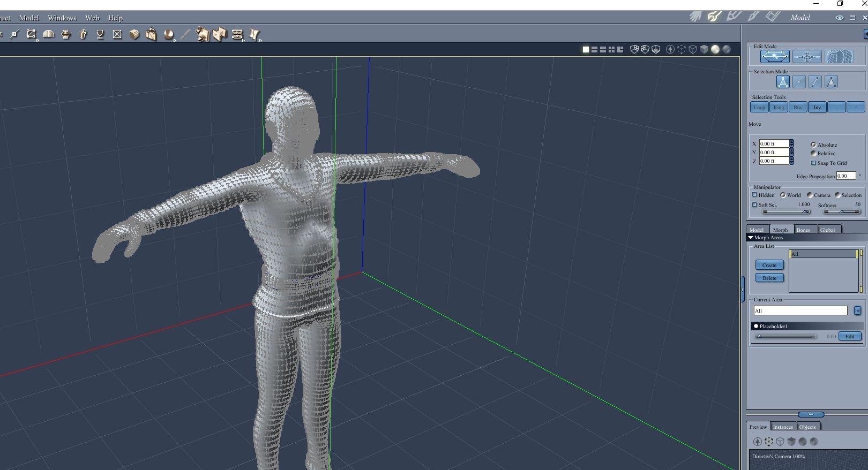Image resolution: width=868 pixels, height=470 pixels.
Task: Select the two horizontal views layout
Action: [594, 49]
